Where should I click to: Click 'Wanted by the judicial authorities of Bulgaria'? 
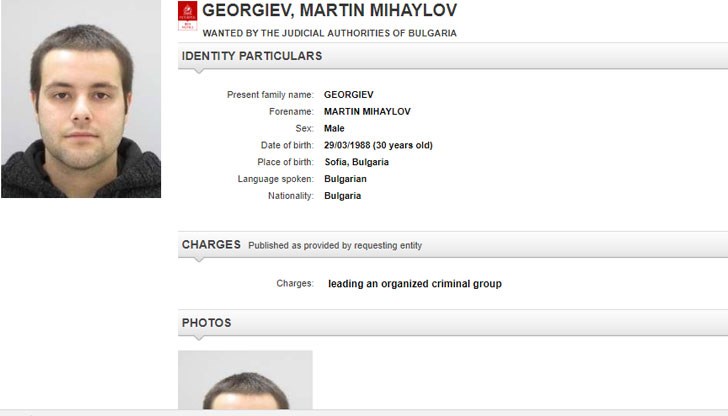coord(329,33)
